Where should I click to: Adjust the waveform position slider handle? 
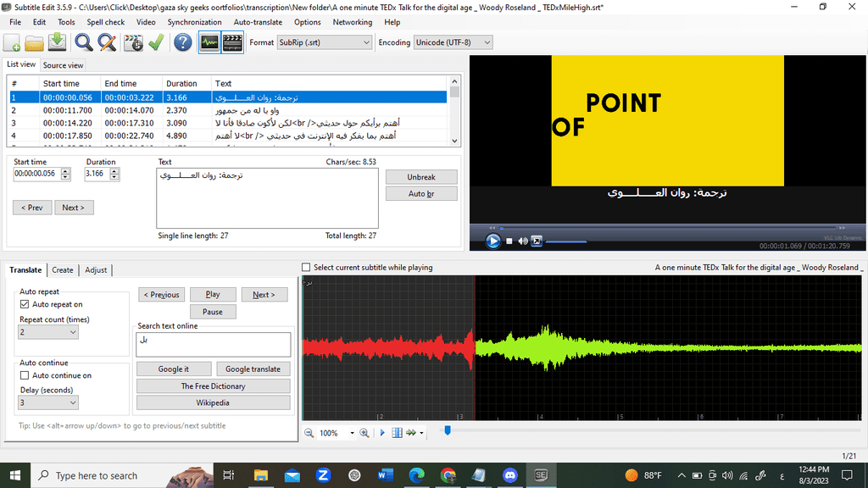[x=448, y=430]
